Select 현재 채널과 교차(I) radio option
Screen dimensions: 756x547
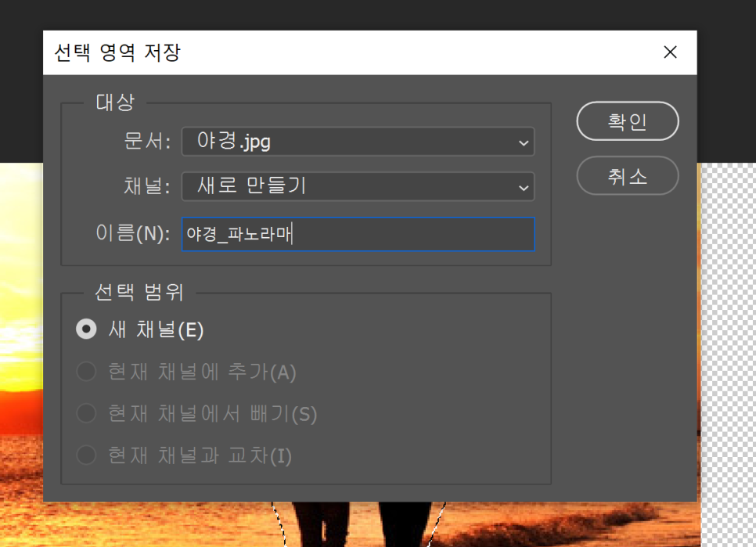click(x=86, y=455)
